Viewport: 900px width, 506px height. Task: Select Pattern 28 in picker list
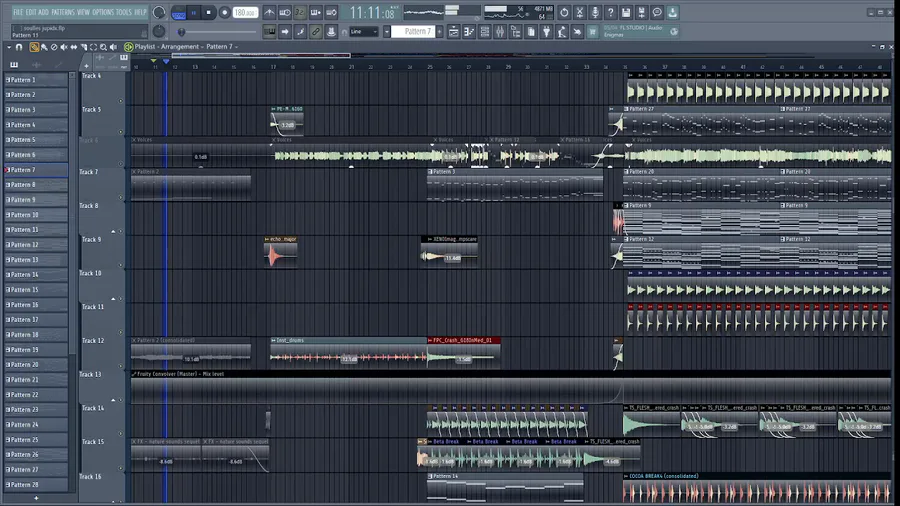point(36,484)
